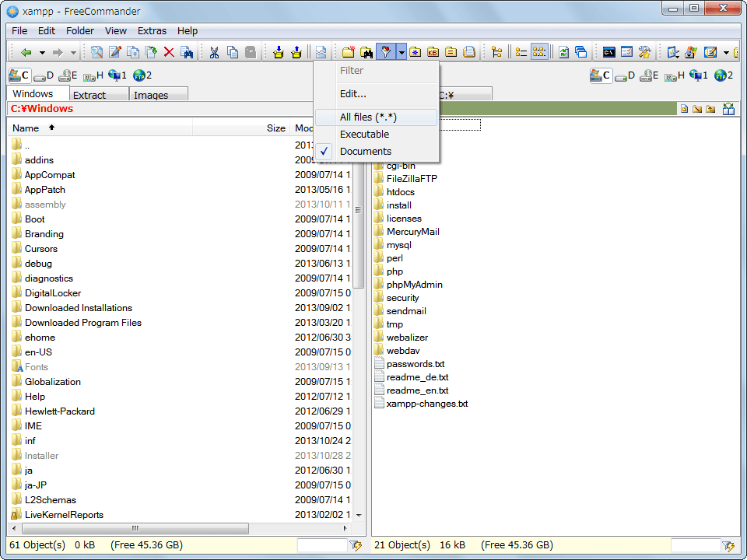Open the forward history dropdown arrow
747x560 pixels.
pos(73,52)
